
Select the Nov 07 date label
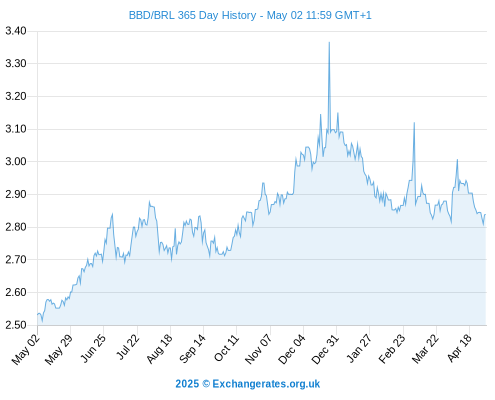[x=258, y=349]
